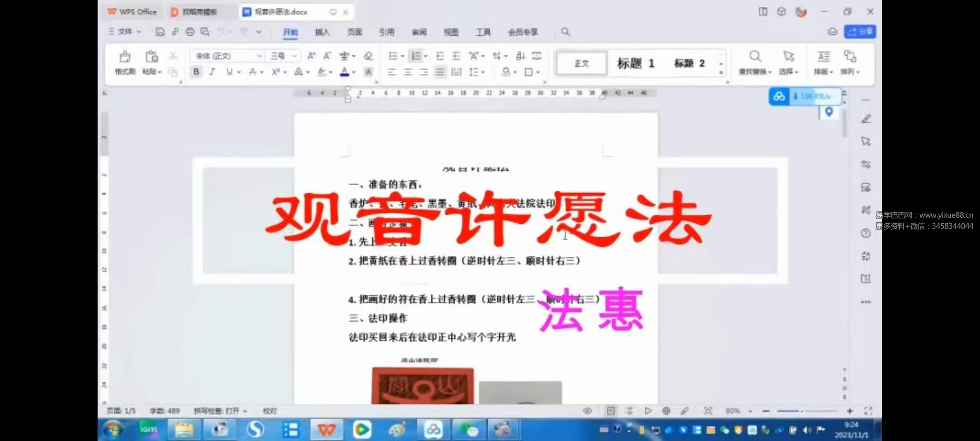Viewport: 980px width, 441px height.
Task: Switch to the 插入 (Insert) ribbon tab
Action: tap(322, 32)
